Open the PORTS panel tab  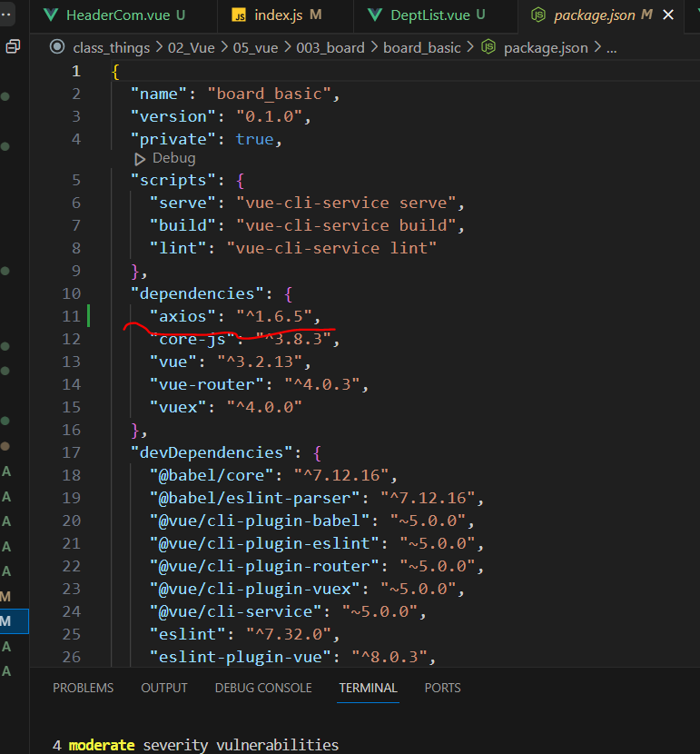click(x=442, y=688)
